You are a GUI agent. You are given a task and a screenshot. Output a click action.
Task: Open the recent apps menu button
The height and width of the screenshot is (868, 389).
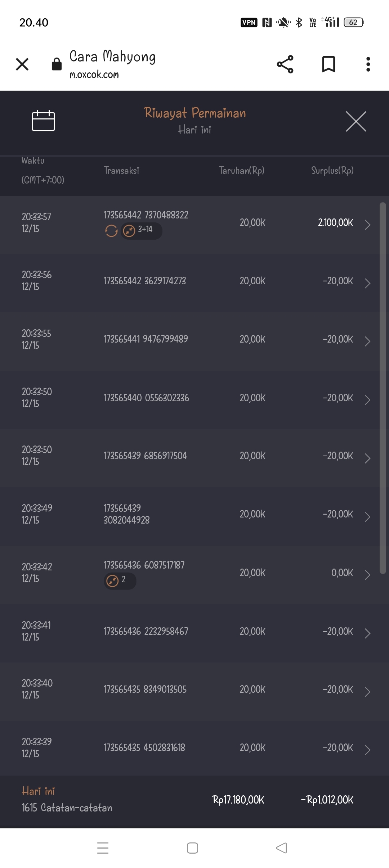(x=103, y=848)
